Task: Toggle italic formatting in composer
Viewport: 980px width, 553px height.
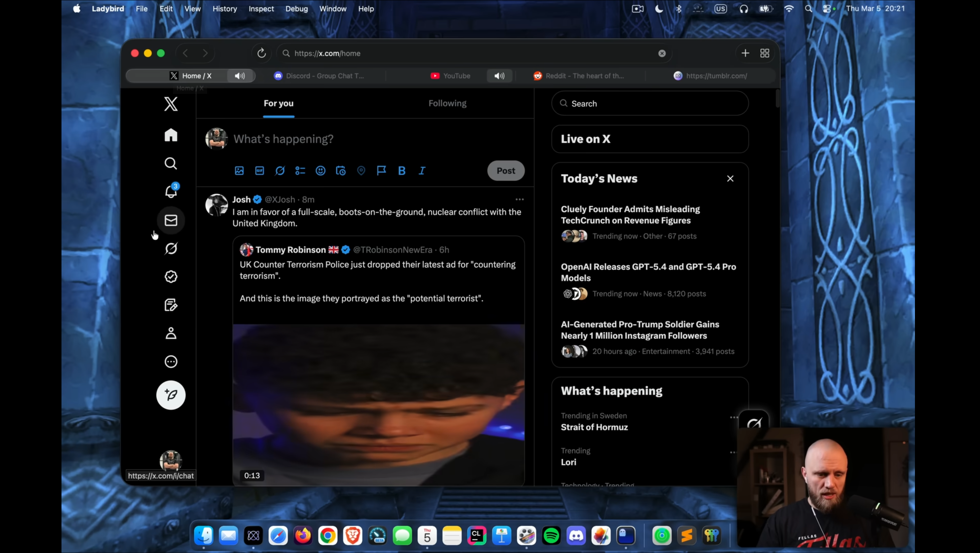Action: click(422, 171)
